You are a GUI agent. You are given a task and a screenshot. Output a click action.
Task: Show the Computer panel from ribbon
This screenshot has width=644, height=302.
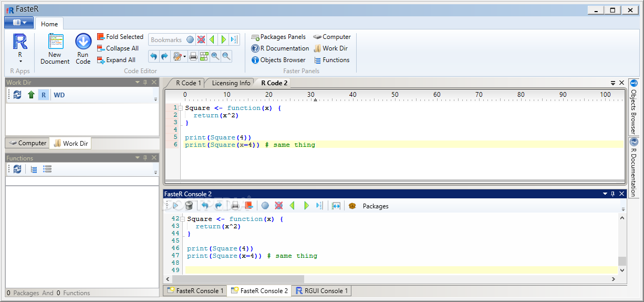pos(332,37)
